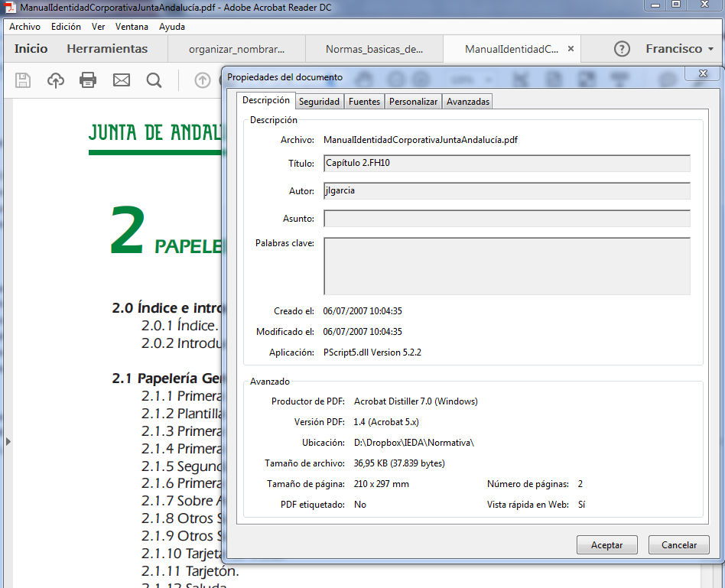This screenshot has height=588, width=725.
Task: Expand the Francisco account dropdown
Action: coord(680,48)
